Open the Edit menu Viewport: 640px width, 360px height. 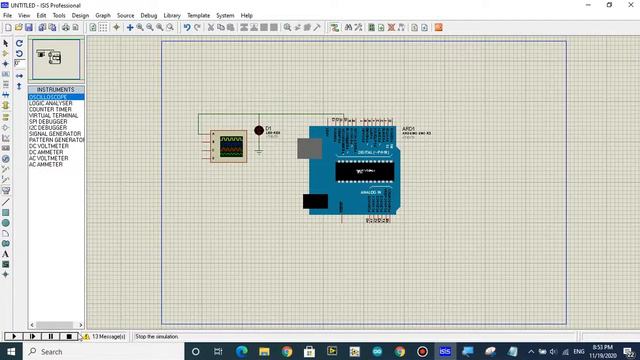pyautogui.click(x=41, y=16)
